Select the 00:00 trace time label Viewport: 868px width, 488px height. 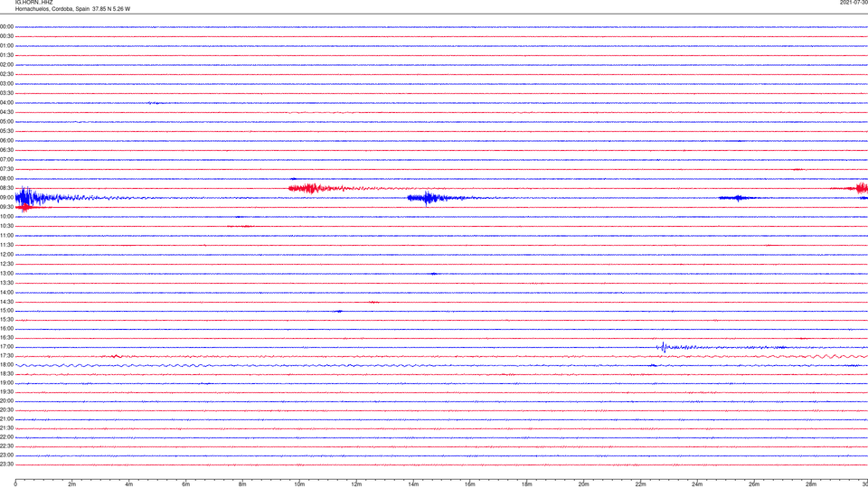click(x=6, y=26)
